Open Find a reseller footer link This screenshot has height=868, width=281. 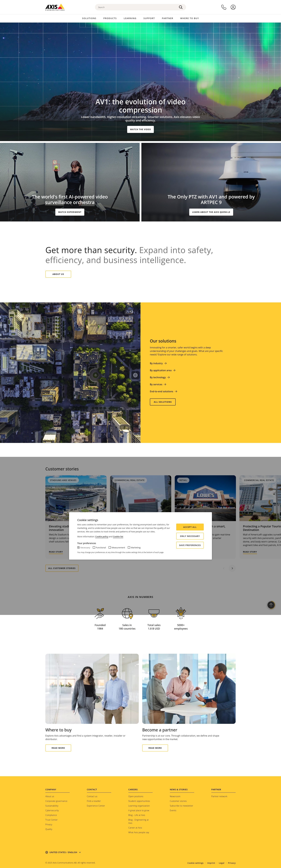[94, 801]
